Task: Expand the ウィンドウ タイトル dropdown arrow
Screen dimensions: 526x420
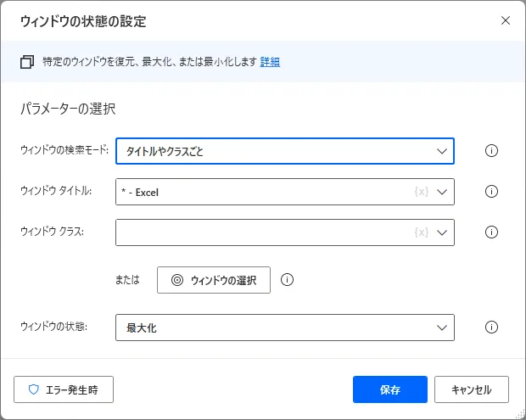Action: point(441,192)
